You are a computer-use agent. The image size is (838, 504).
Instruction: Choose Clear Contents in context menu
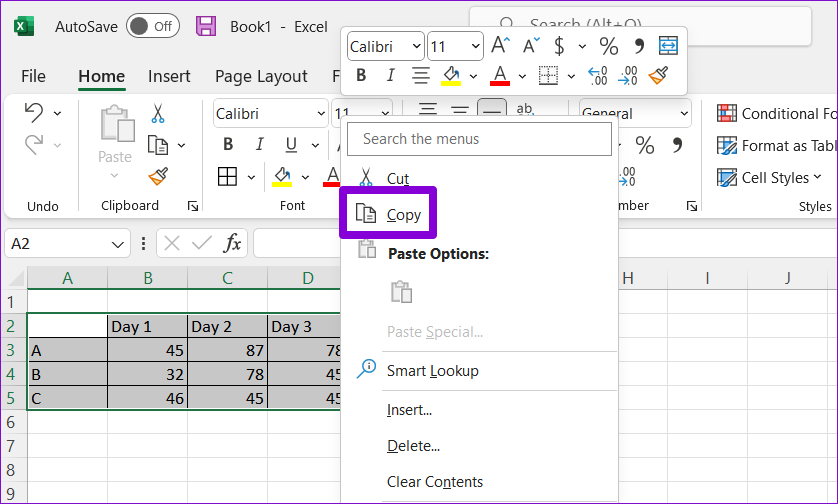click(x=434, y=482)
